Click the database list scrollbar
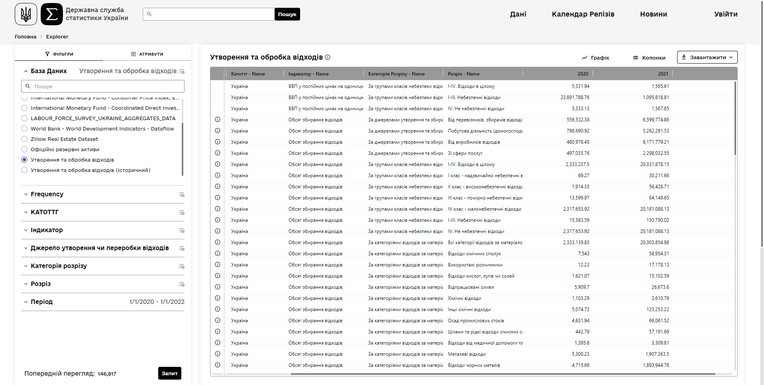Viewport: 764px width, 385px height. click(x=183, y=149)
